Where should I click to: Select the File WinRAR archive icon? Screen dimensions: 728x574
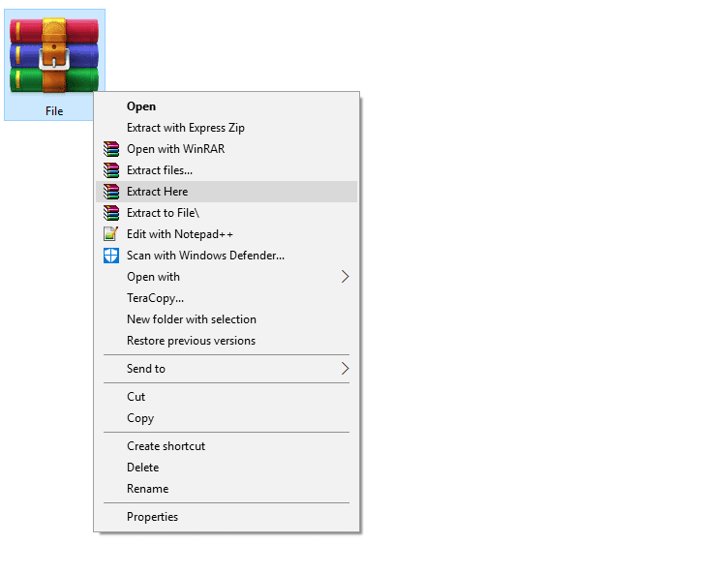point(54,55)
